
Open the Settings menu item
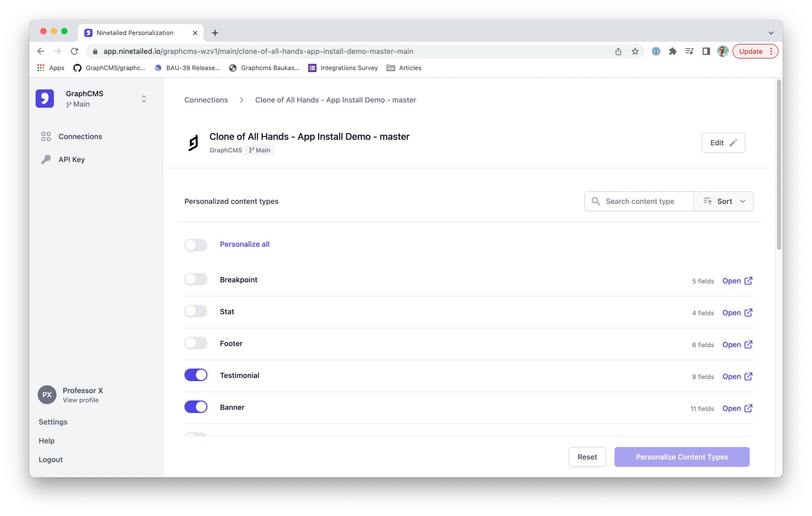pyautogui.click(x=53, y=422)
